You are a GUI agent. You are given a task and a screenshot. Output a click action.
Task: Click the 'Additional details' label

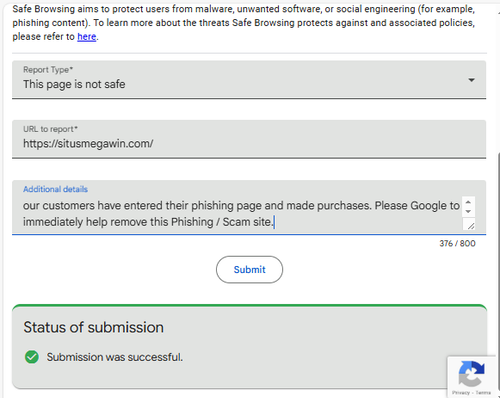[x=55, y=189]
